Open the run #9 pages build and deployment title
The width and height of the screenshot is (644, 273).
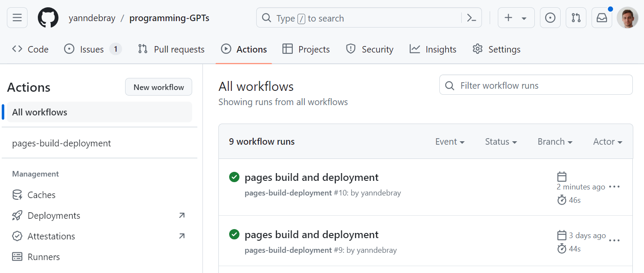pos(312,234)
